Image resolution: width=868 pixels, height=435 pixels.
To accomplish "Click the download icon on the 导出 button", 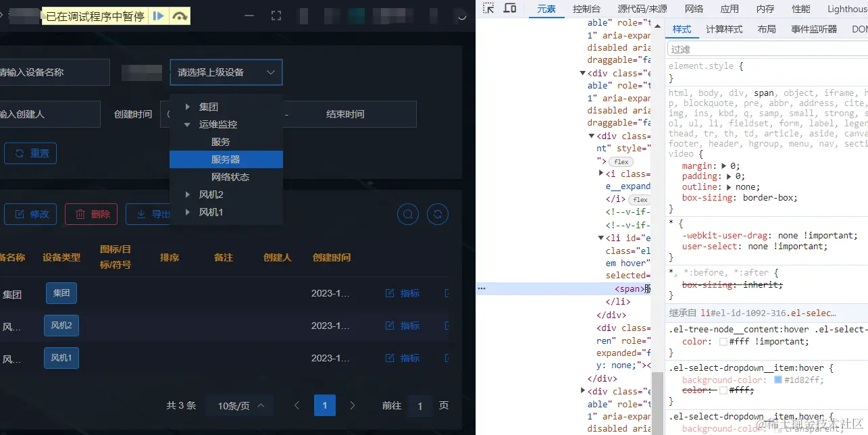I will (141, 214).
